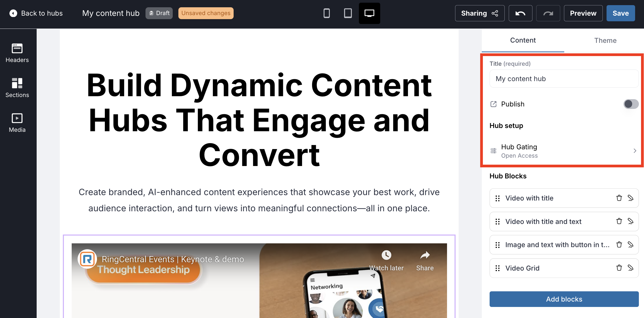Save the hub changes
The image size is (644, 318).
[x=621, y=13]
